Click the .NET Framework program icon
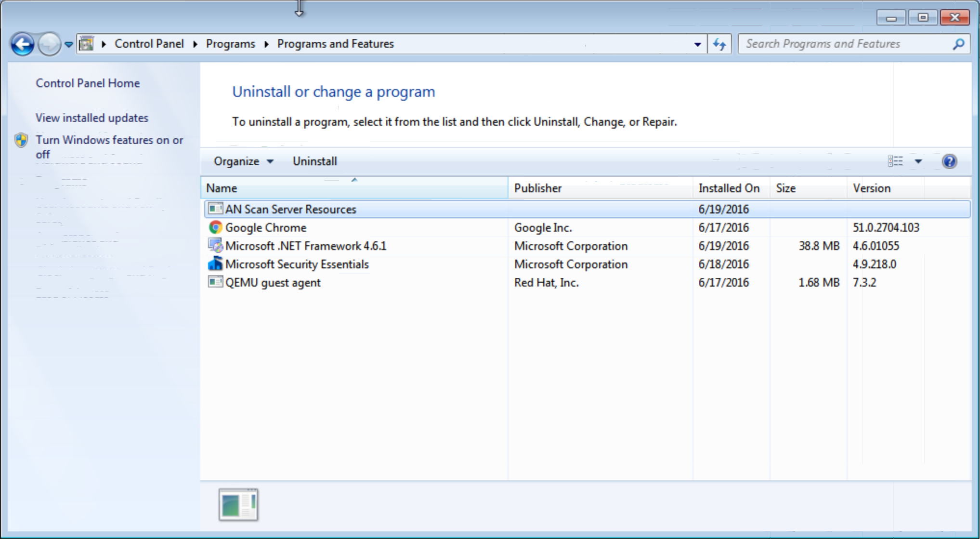 tap(215, 246)
